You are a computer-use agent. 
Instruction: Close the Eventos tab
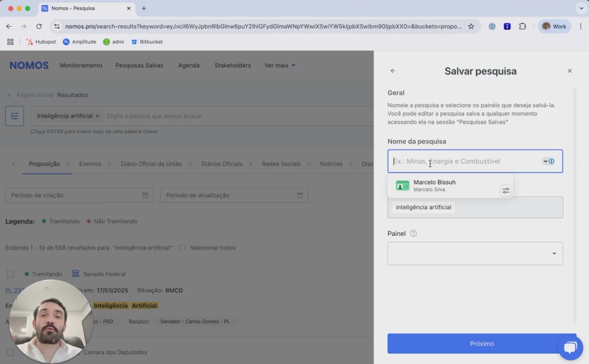tap(109, 164)
